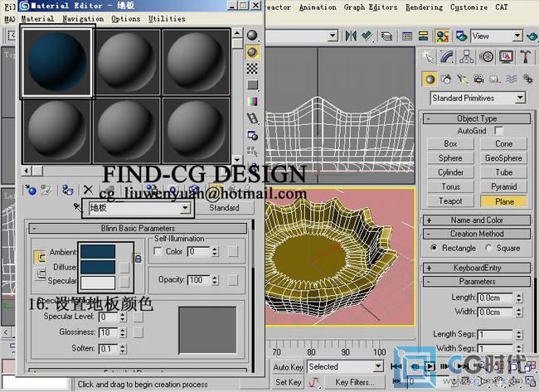
Task: Open the Material menu
Action: [37, 18]
